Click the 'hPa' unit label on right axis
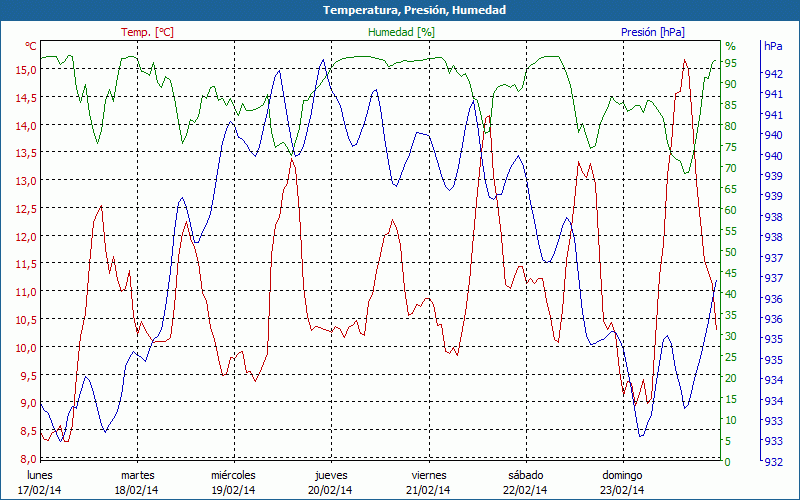This screenshot has height=500, width=800. point(773,46)
